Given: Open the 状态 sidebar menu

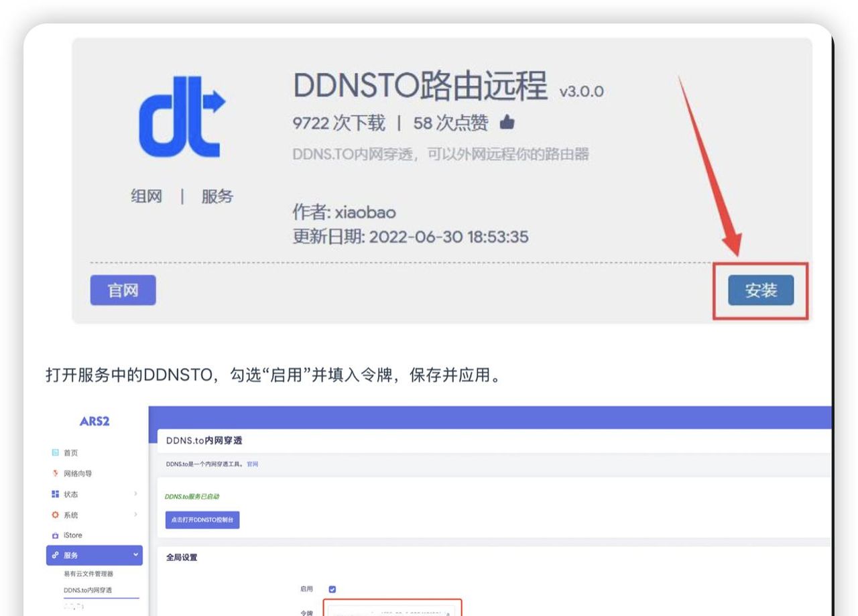Looking at the screenshot, I should click(71, 494).
